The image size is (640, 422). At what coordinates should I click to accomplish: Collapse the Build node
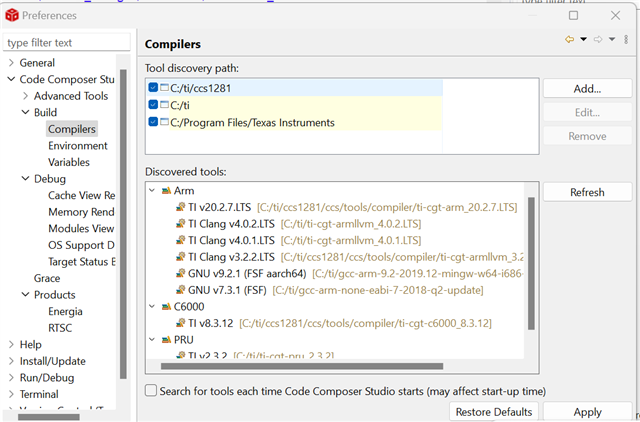(x=25, y=112)
